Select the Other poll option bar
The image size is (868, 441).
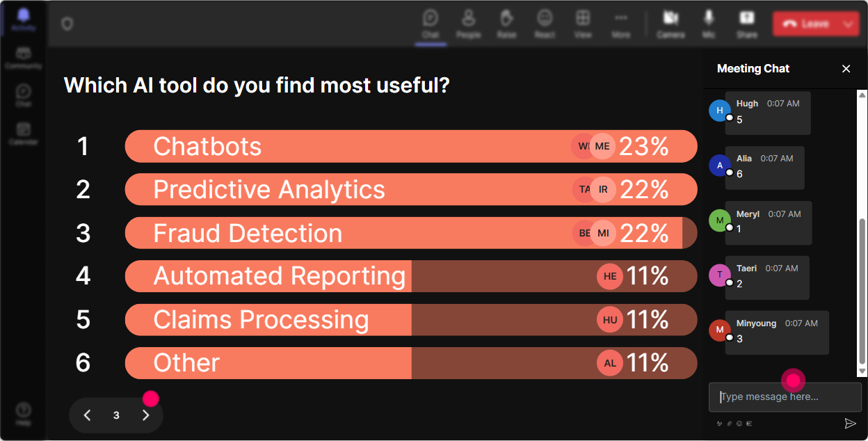[411, 363]
